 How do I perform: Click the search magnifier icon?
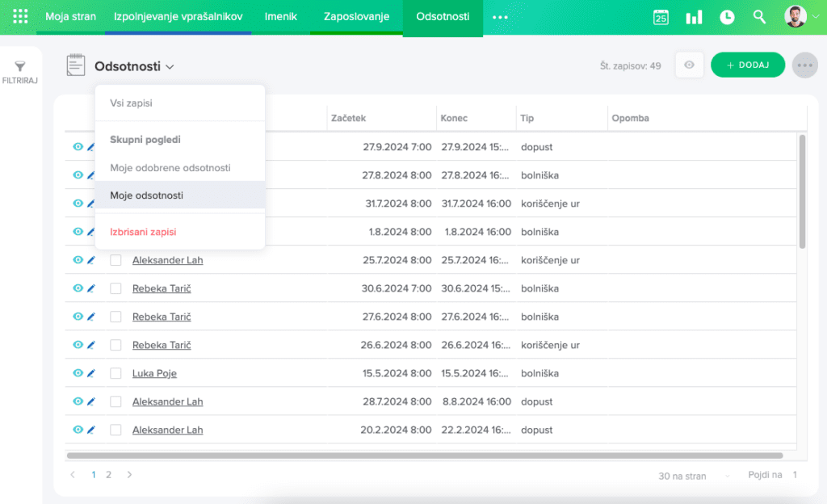click(x=759, y=17)
